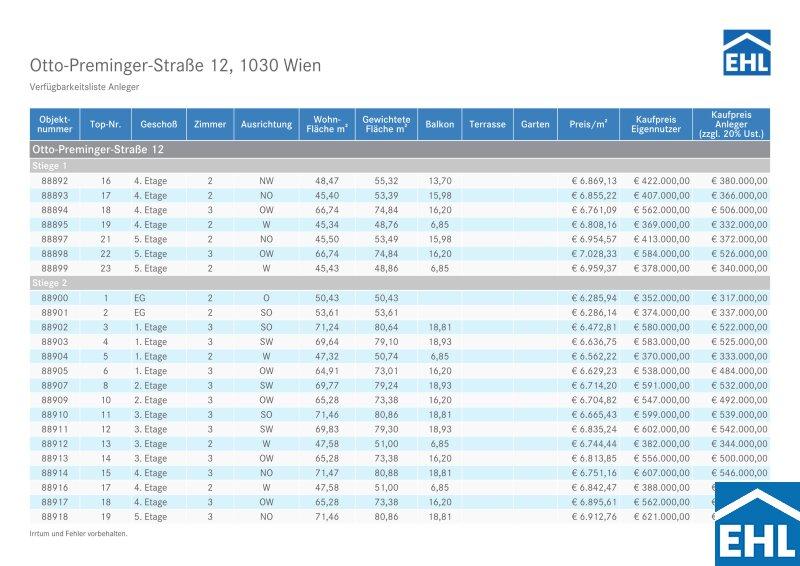
Task: Select object number 88900 row
Action: [x=55, y=298]
